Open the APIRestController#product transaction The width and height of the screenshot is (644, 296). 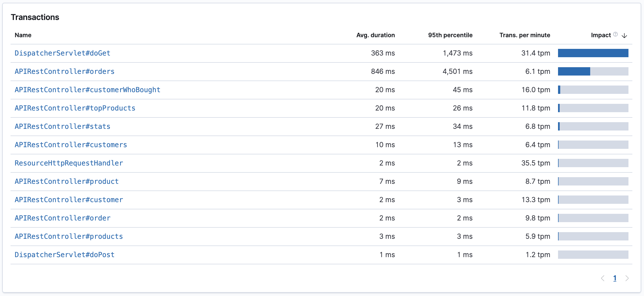pos(67,181)
